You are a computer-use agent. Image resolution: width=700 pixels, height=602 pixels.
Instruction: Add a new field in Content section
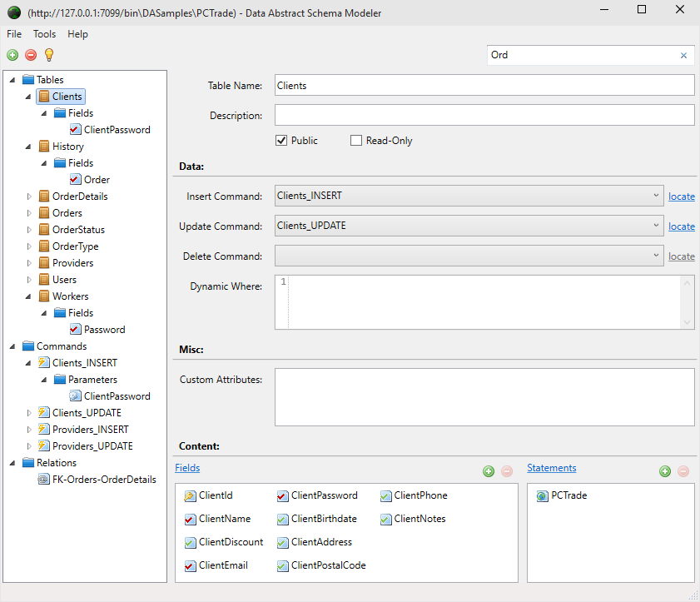click(x=489, y=471)
